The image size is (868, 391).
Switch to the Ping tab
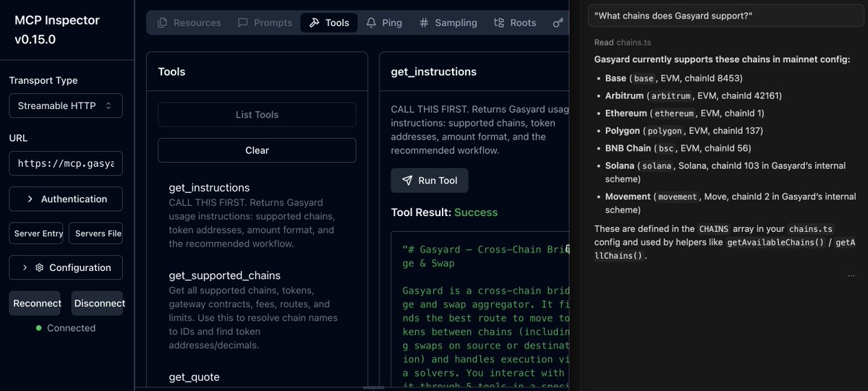[x=384, y=22]
